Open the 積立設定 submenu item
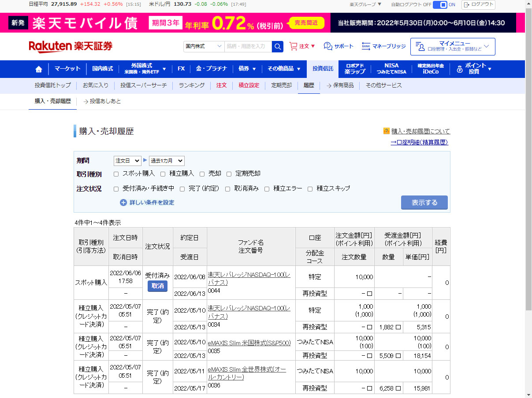This screenshot has width=532, height=398. pyautogui.click(x=249, y=85)
